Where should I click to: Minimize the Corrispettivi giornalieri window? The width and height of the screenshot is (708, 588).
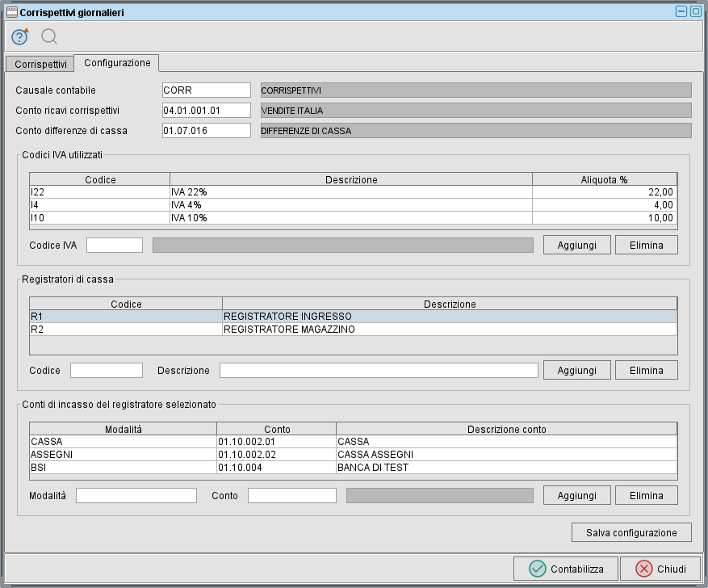click(681, 11)
